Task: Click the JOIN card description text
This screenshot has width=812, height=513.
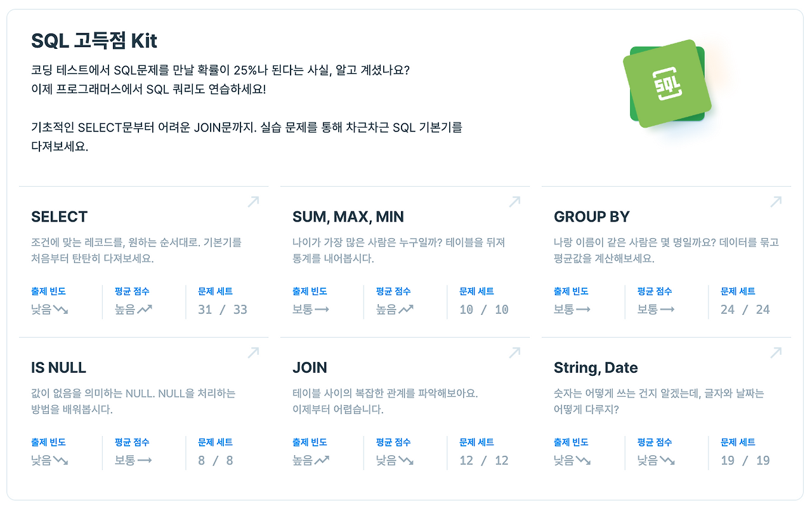Action: coord(384,401)
